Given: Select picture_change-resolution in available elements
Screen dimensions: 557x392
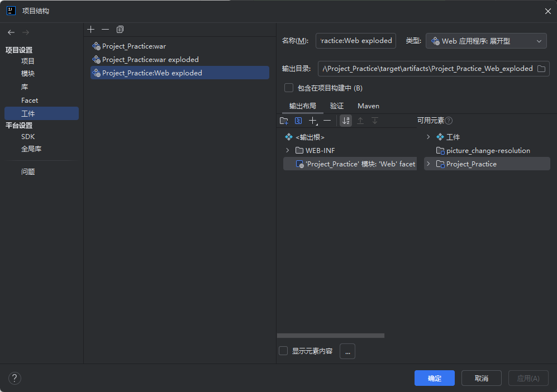Looking at the screenshot, I should point(487,151).
